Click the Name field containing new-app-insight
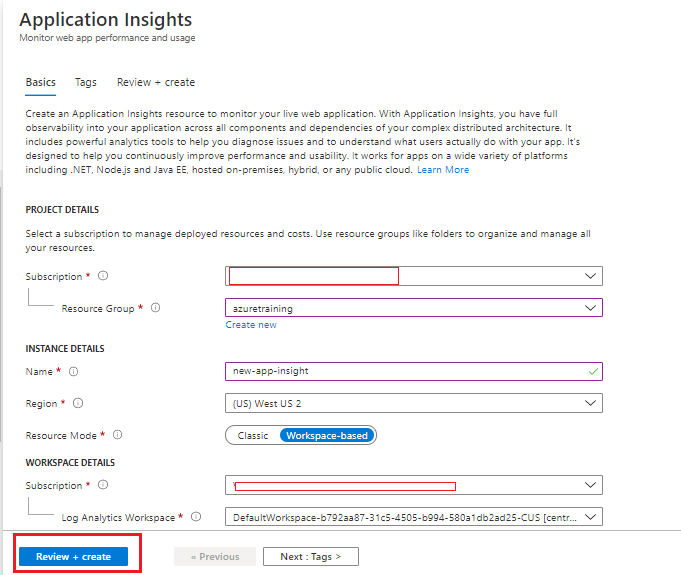 414,371
